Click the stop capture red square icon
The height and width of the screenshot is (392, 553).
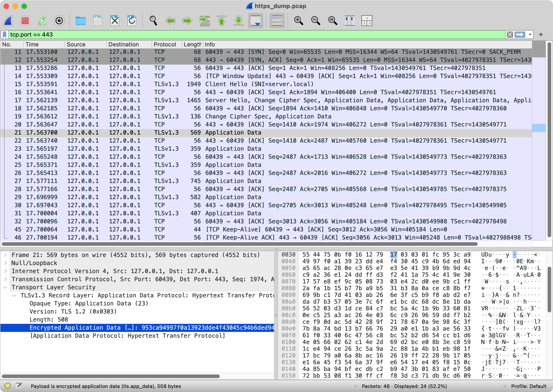click(25, 21)
